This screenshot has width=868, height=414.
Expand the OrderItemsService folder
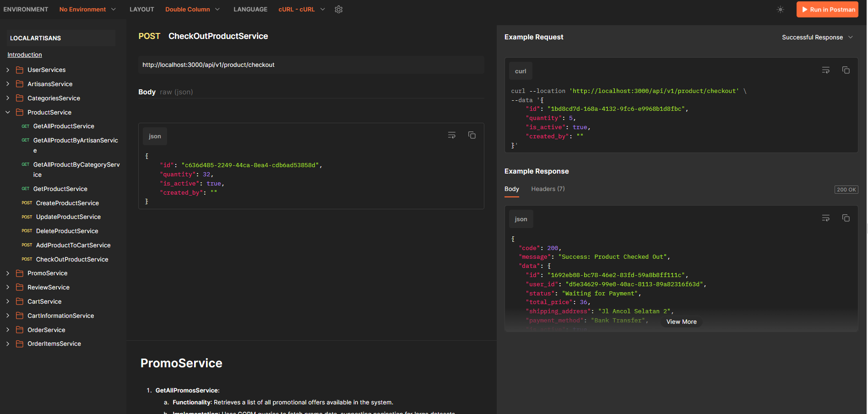pos(8,343)
